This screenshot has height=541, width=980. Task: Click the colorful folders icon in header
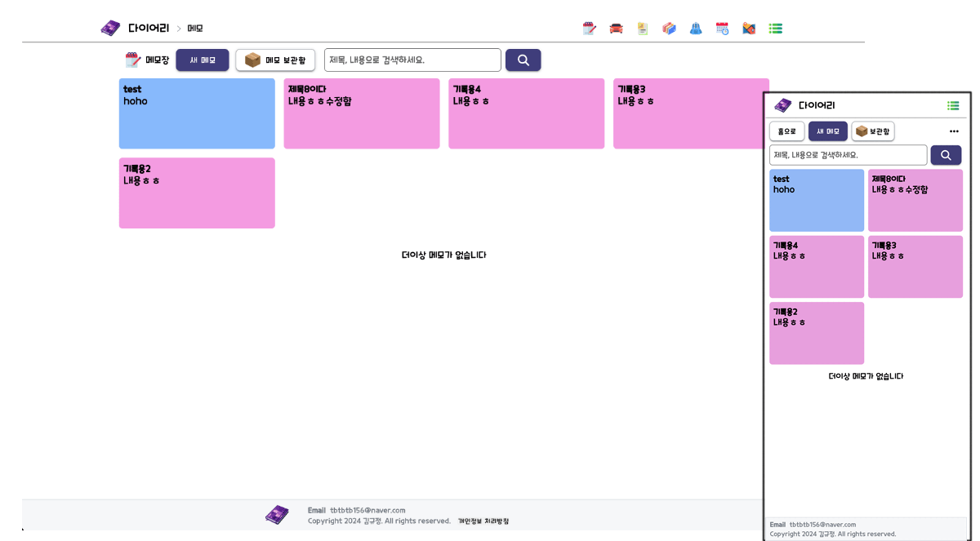click(x=669, y=29)
